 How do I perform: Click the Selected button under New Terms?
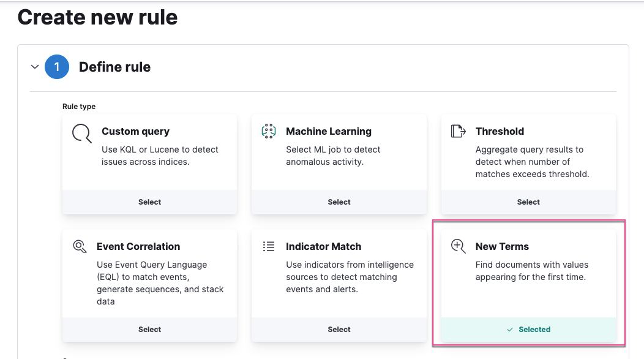[529, 330]
